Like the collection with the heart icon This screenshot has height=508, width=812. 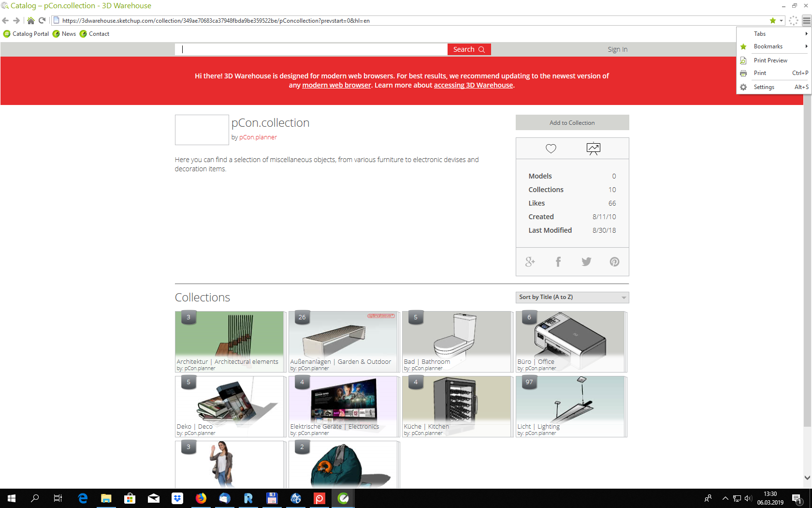point(551,149)
